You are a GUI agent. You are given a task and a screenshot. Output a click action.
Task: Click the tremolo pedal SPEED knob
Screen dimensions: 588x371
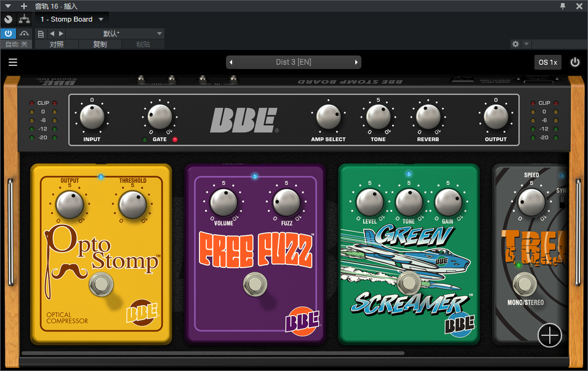tap(531, 202)
